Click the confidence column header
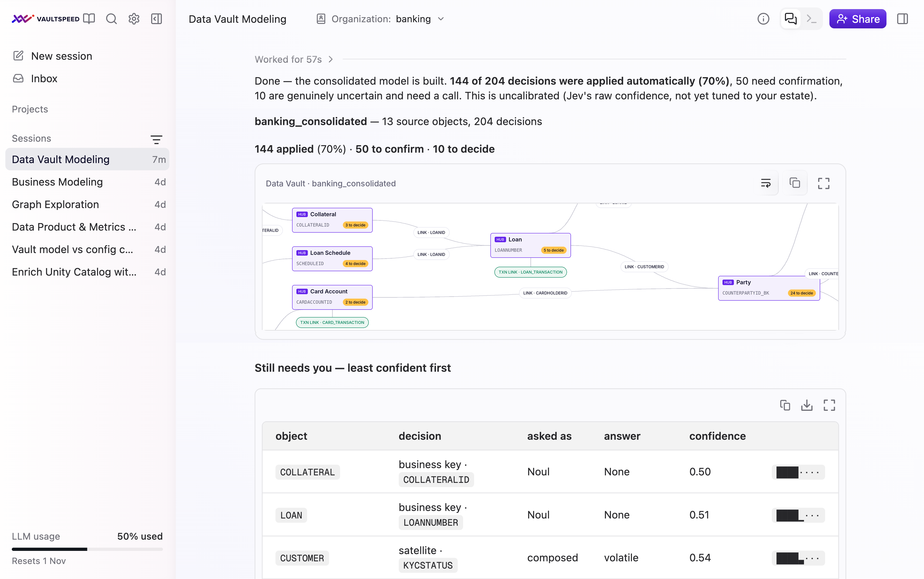Screen dimensions: 924x579 [717, 436]
